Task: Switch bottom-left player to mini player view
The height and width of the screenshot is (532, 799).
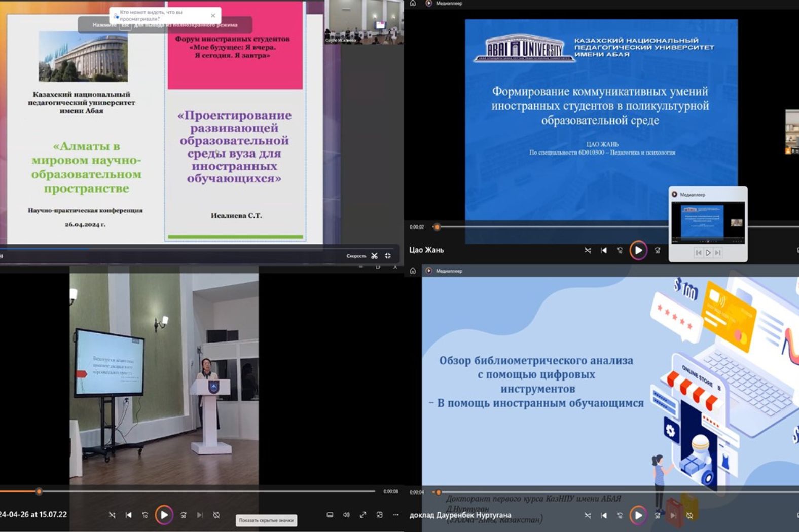Action: click(x=379, y=515)
